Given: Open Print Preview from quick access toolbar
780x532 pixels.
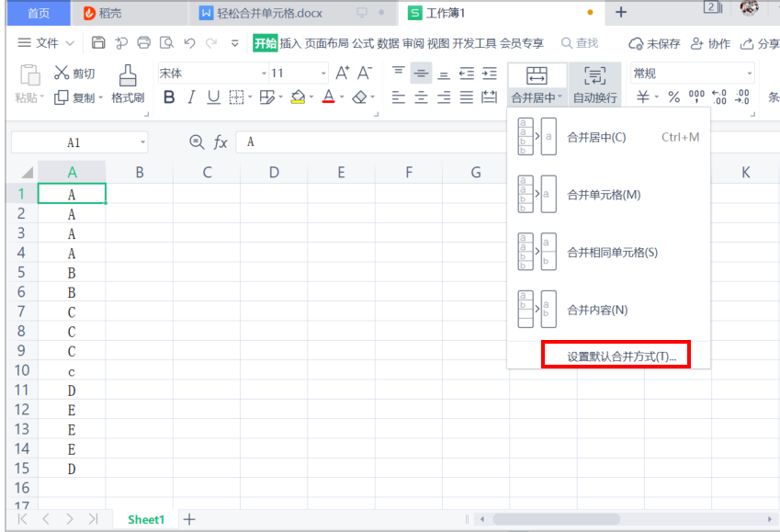Looking at the screenshot, I should tap(166, 43).
